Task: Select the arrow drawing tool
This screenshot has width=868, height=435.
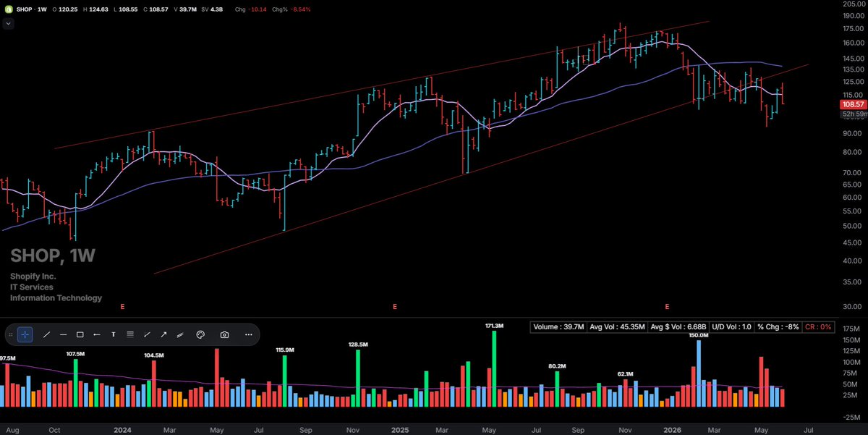Action: [163, 334]
